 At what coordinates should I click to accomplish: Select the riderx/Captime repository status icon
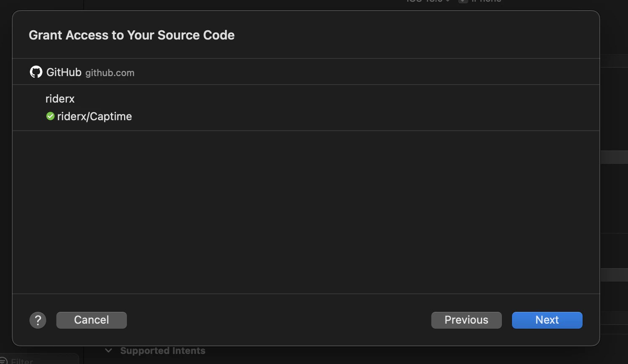tap(50, 116)
